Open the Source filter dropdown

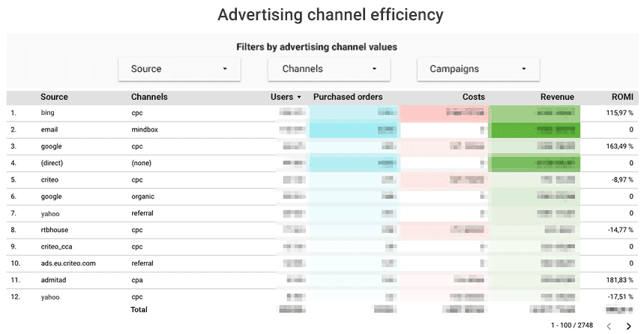tap(179, 69)
